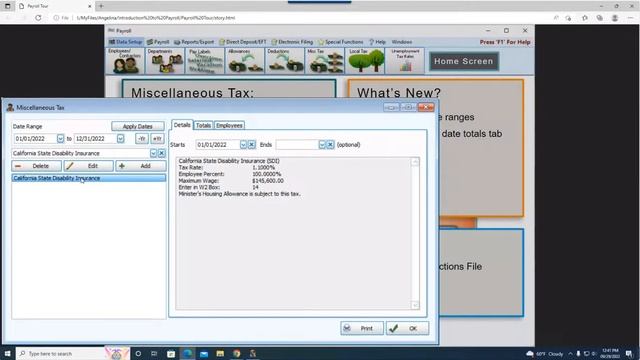Click the Print button
Image resolution: width=640 pixels, height=360 pixels.
tap(362, 328)
